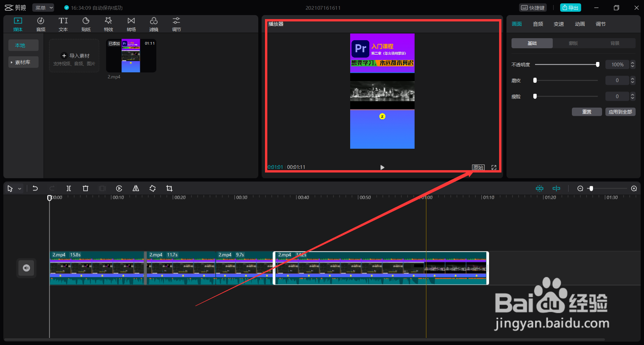Open the 音频 audio library tab
Viewport: 644px width, 345px height.
tap(41, 24)
